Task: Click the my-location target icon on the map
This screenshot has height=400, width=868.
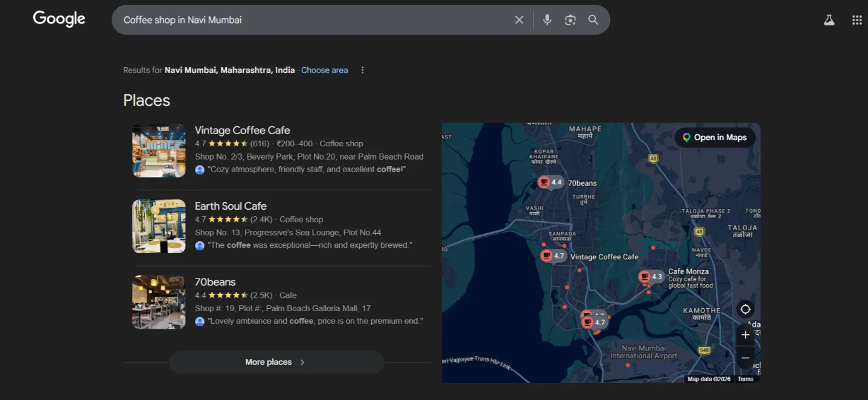Action: click(745, 309)
